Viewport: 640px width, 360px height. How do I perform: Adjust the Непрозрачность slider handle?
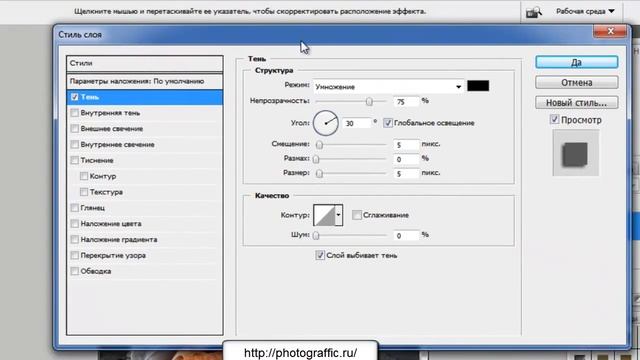369,101
